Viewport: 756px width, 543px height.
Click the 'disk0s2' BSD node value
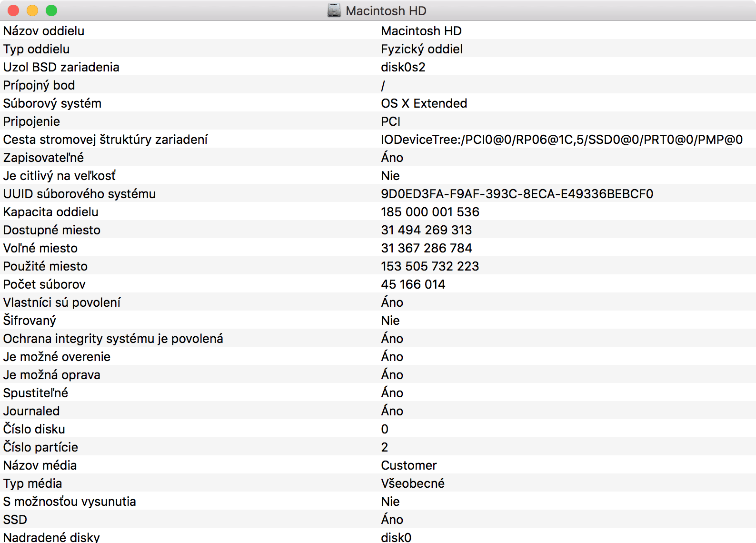pos(403,67)
